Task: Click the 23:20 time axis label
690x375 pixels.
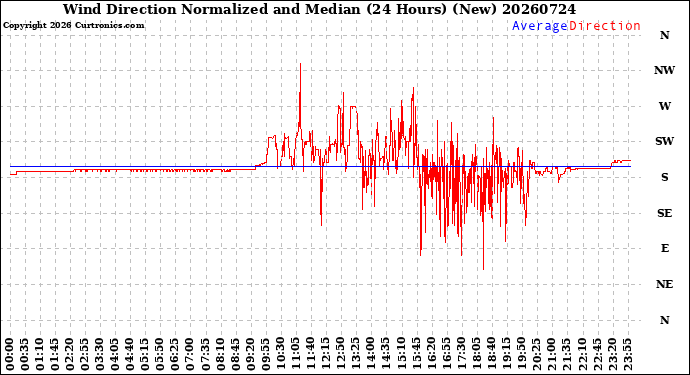Action: (x=612, y=354)
